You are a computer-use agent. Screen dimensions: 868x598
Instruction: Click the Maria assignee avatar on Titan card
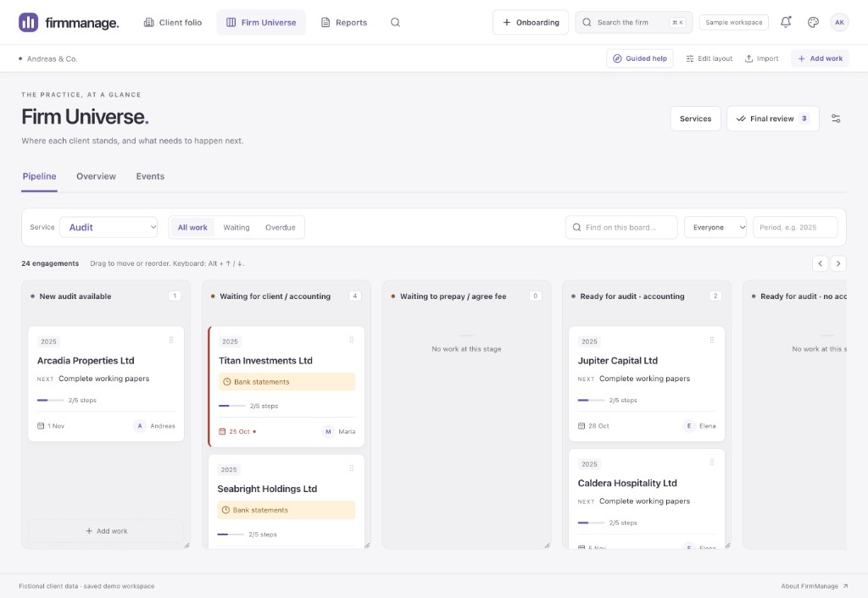coord(328,431)
